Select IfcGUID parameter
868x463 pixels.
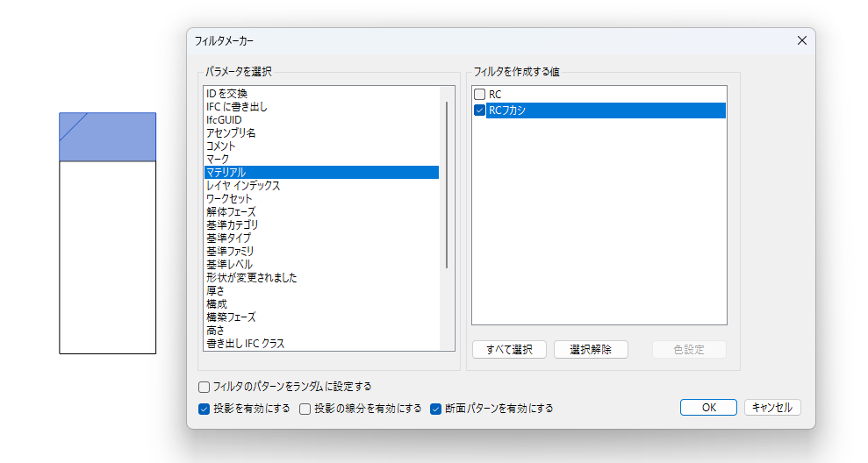(321, 120)
